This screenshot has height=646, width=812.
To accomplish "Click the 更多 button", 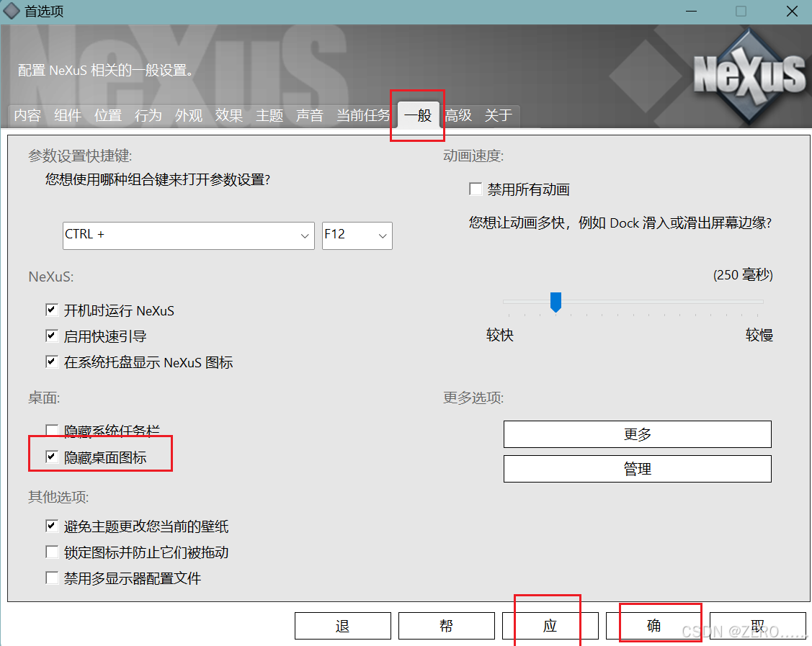I will (638, 434).
